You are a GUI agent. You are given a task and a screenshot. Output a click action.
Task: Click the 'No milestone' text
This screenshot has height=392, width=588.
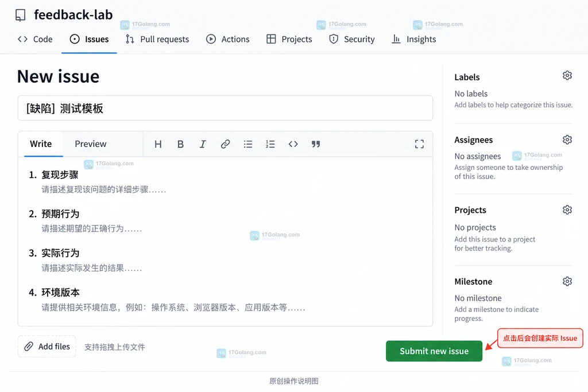point(478,298)
